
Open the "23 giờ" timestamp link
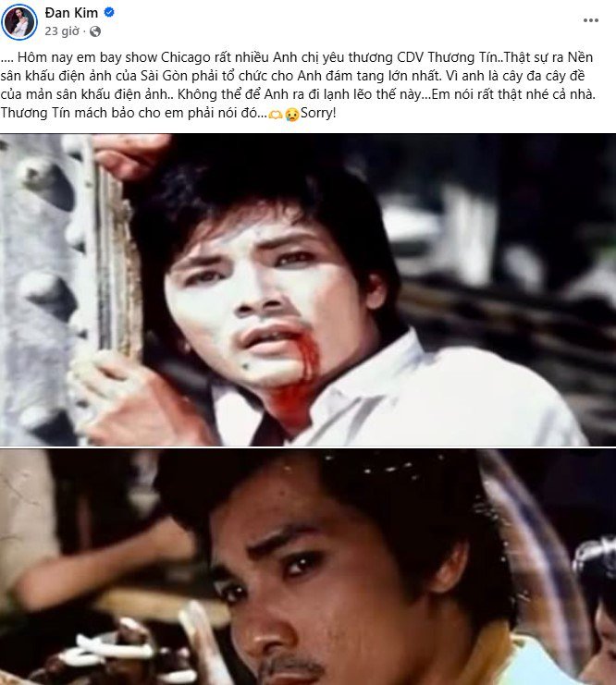62,31
